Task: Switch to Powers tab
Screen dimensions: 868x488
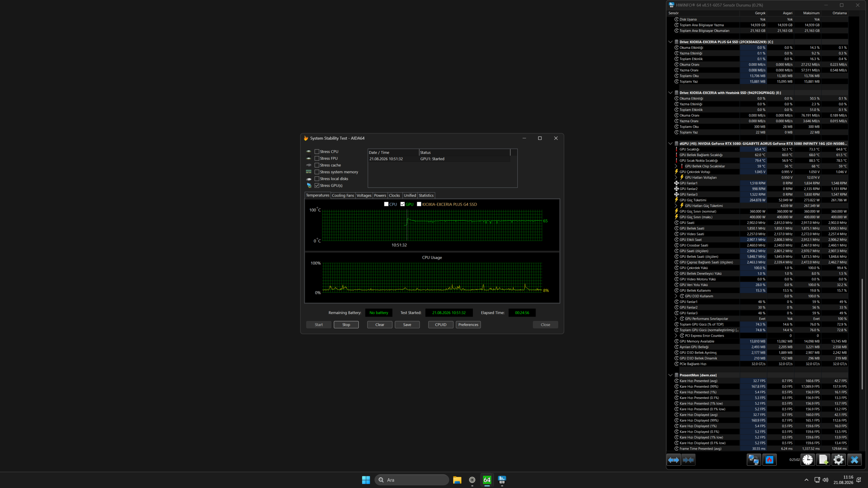Action: pyautogui.click(x=380, y=196)
